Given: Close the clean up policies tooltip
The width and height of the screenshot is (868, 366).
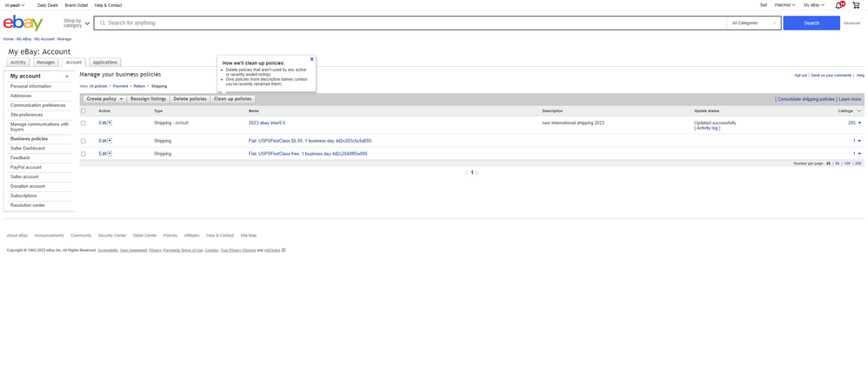Looking at the screenshot, I should pos(311,59).
